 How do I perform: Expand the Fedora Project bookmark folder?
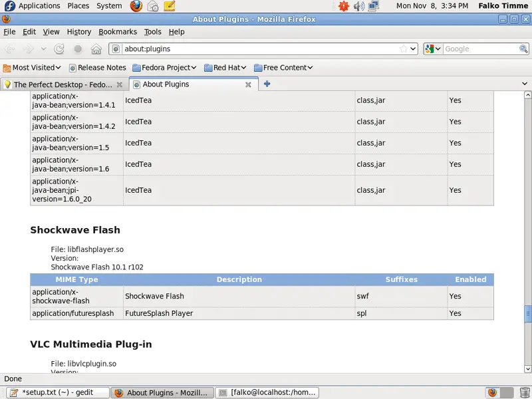(x=164, y=68)
